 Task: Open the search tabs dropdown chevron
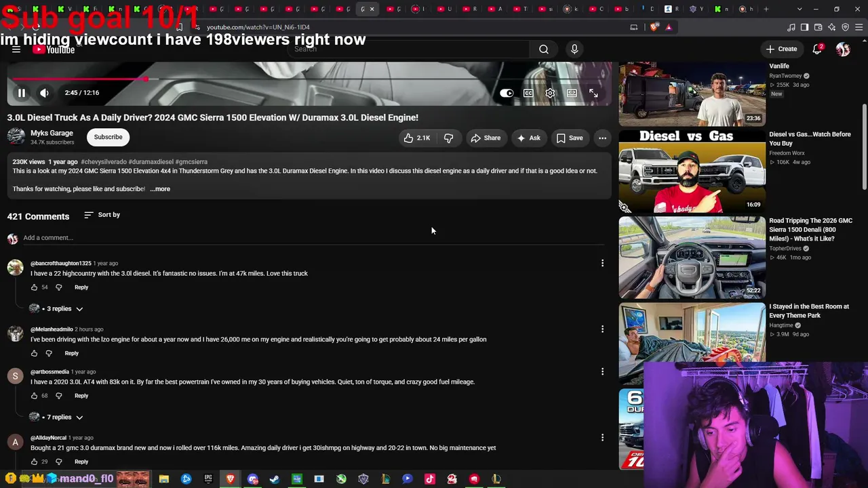(800, 9)
